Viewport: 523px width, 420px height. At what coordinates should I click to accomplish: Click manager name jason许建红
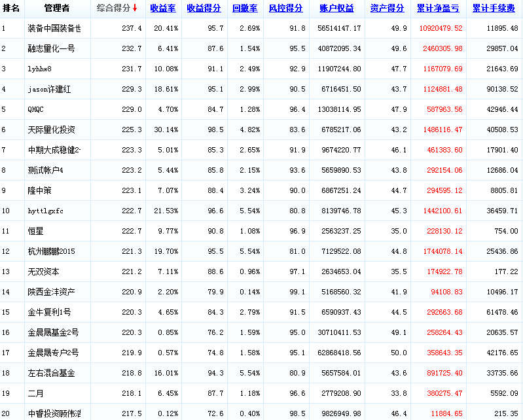(x=53, y=90)
